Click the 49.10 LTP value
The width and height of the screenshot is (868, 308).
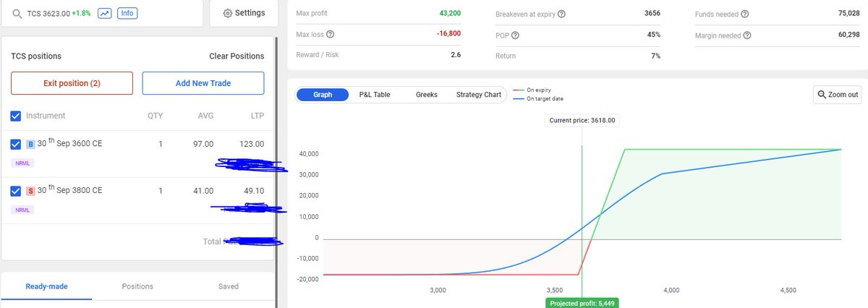253,191
